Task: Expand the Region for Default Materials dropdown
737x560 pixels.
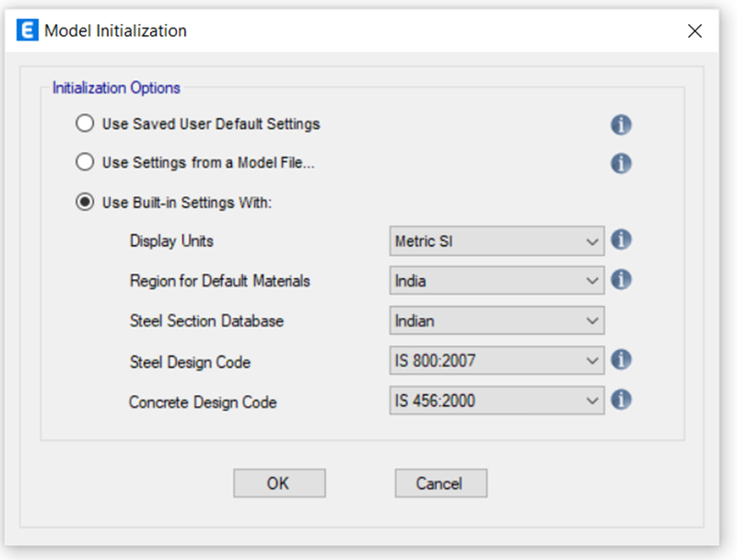Action: click(497, 281)
